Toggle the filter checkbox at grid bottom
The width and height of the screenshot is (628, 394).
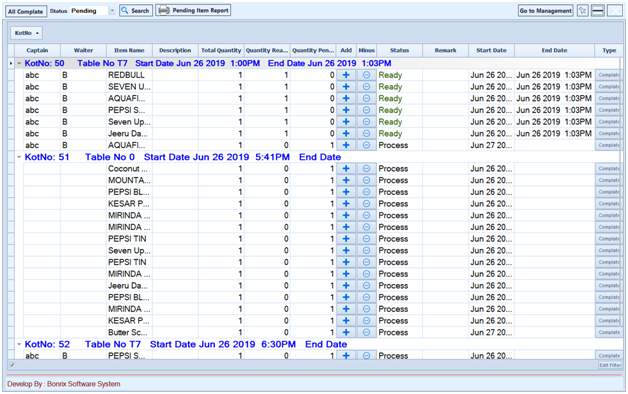[x=12, y=365]
